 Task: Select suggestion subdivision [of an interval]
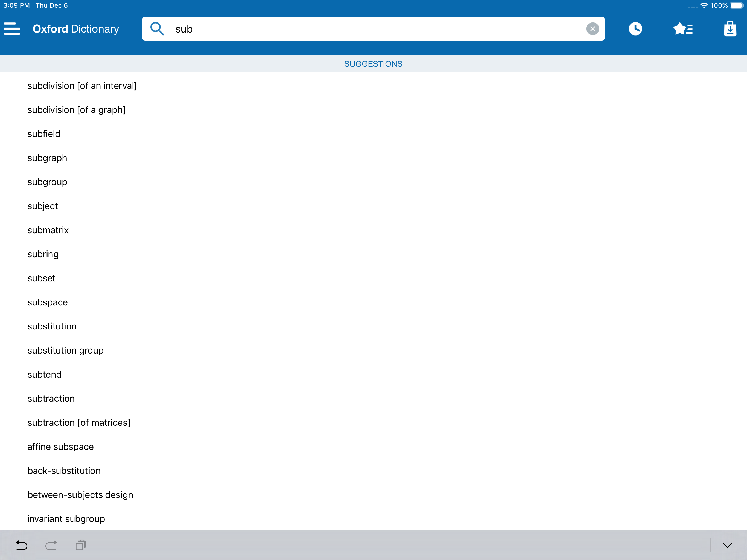pos(82,86)
